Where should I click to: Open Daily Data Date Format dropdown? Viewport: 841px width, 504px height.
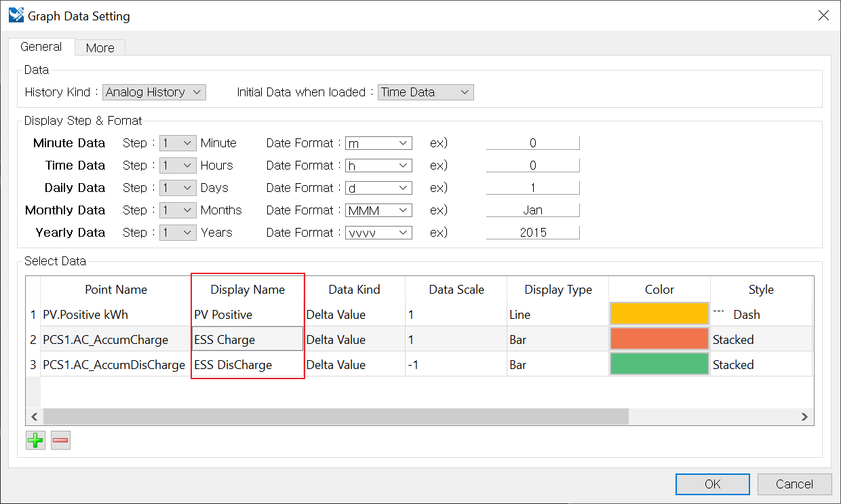point(378,188)
